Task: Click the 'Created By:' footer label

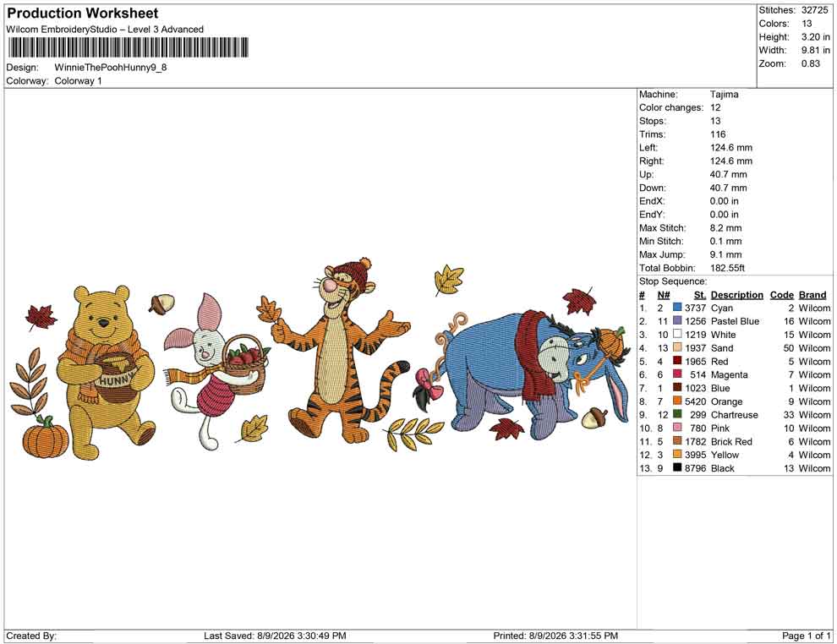Action: pyautogui.click(x=31, y=636)
